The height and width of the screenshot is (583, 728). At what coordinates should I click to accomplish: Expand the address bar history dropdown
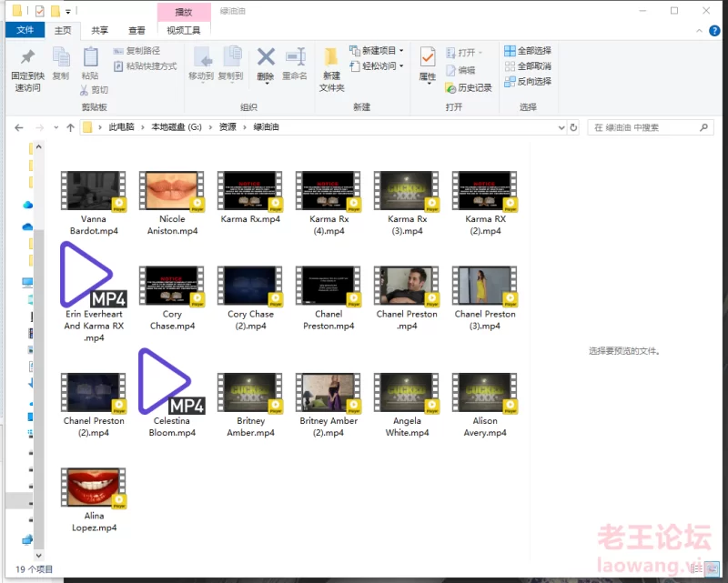click(x=561, y=127)
